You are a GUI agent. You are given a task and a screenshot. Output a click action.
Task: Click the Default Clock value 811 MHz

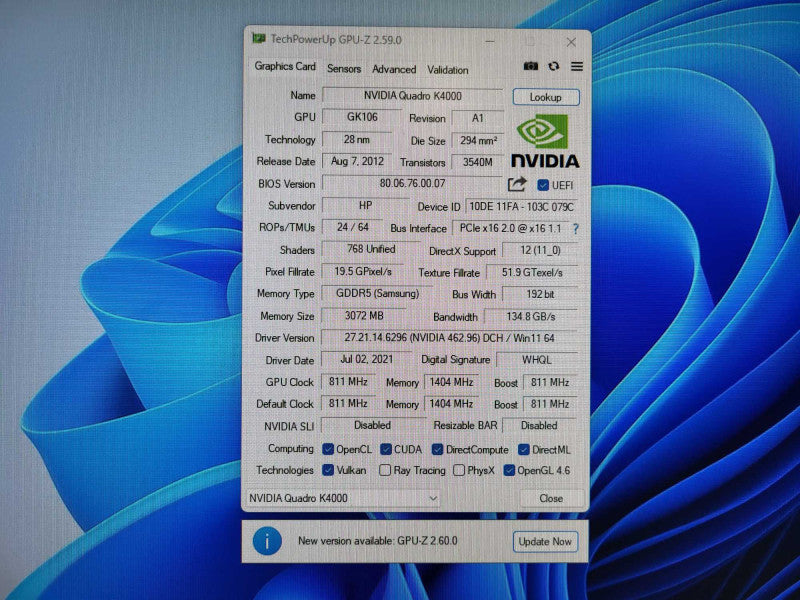pyautogui.click(x=348, y=403)
